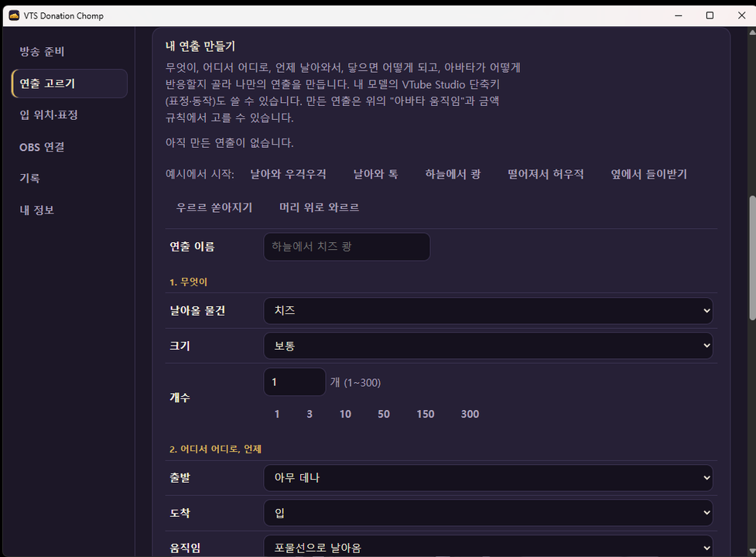Close the VTS Donation Chomp window
The width and height of the screenshot is (756, 557).
coord(741,15)
